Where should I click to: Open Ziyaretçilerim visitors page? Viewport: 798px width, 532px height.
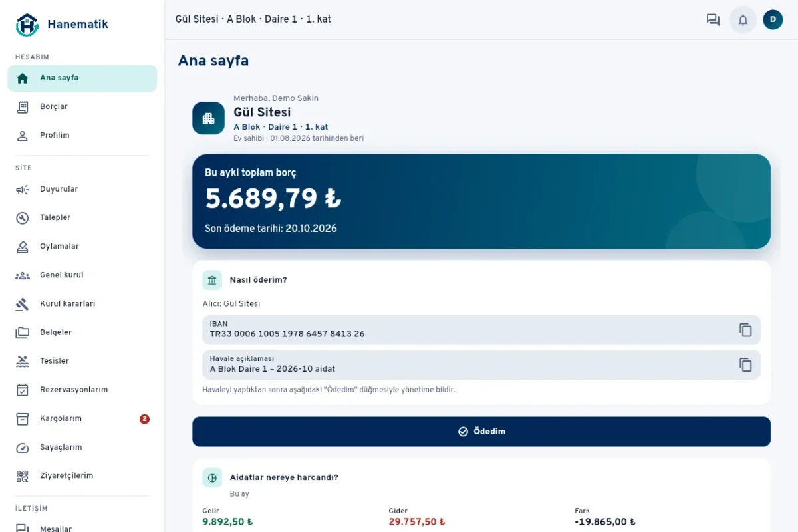(x=82, y=476)
